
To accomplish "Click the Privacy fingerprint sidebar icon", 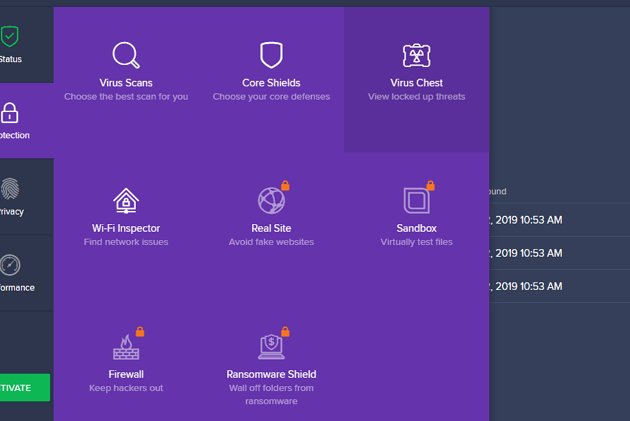I will (10, 189).
